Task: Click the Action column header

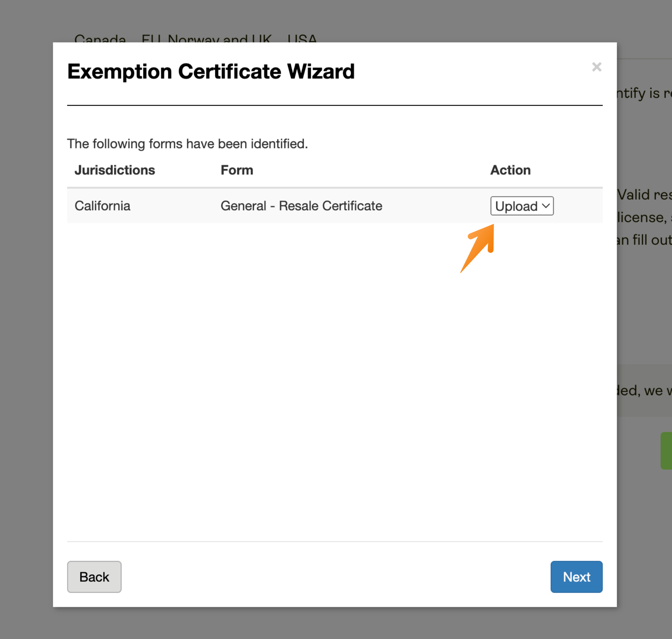Action: coord(510,170)
